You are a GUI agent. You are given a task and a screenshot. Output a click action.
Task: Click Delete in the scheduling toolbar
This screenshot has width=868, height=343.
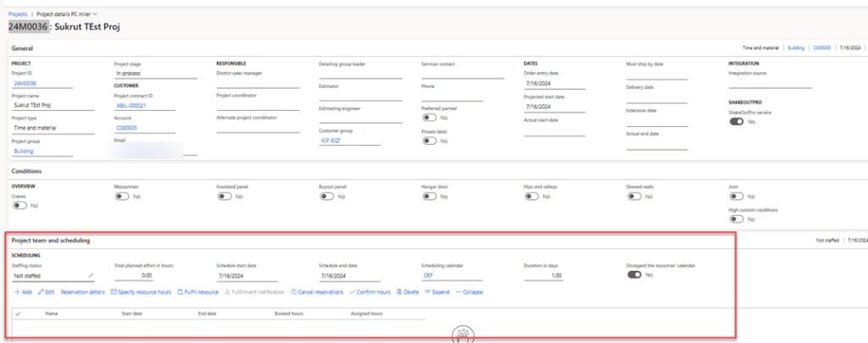click(408, 291)
